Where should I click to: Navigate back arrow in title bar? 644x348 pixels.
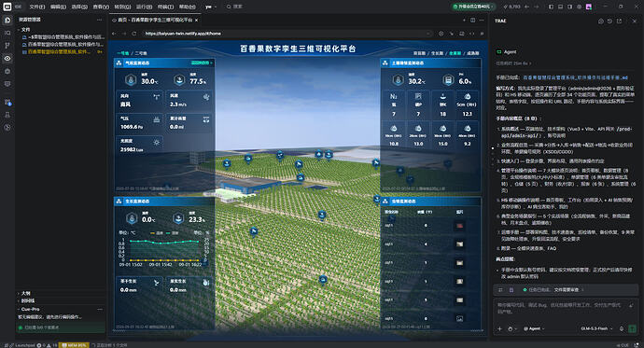(x=527, y=7)
